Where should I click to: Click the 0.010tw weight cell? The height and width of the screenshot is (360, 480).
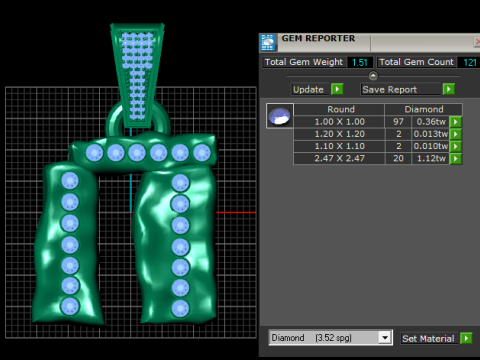point(431,146)
